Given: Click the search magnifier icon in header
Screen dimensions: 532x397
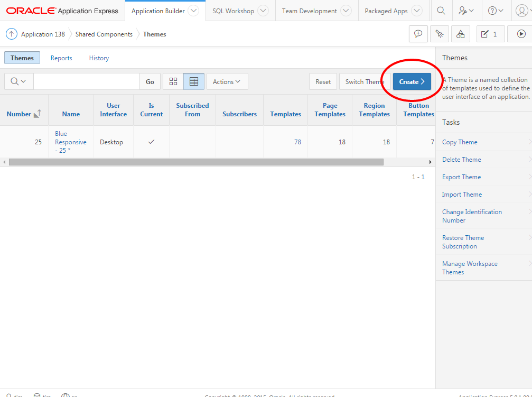Looking at the screenshot, I should click(x=441, y=11).
